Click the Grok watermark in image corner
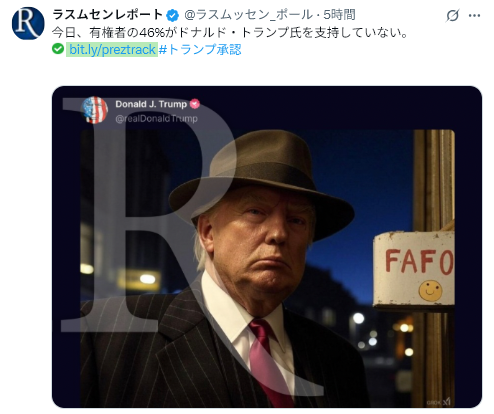 coord(439,402)
